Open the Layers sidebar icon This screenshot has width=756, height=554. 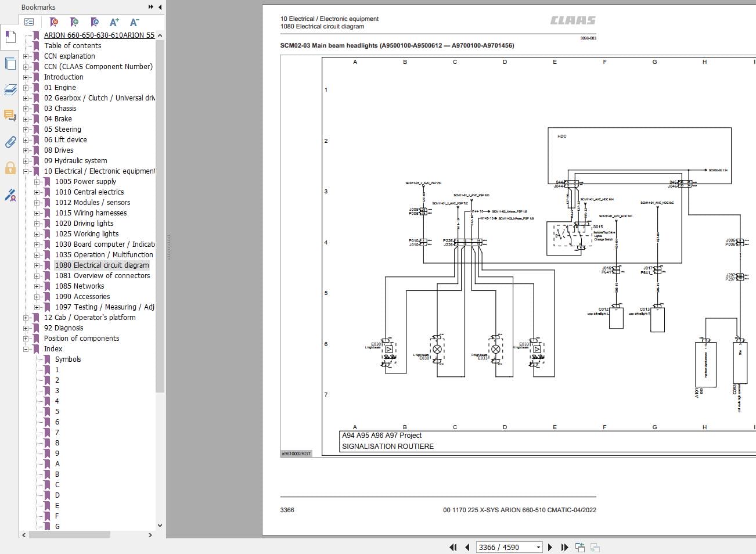10,89
